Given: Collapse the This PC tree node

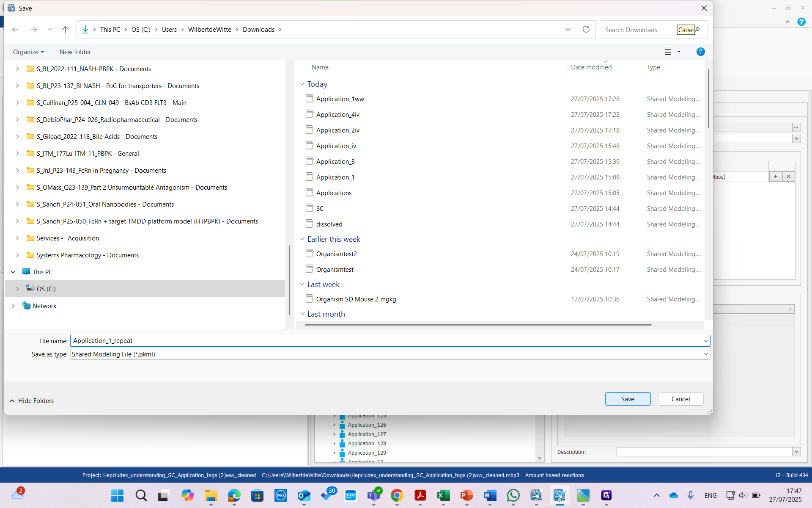Looking at the screenshot, I should click(13, 272).
